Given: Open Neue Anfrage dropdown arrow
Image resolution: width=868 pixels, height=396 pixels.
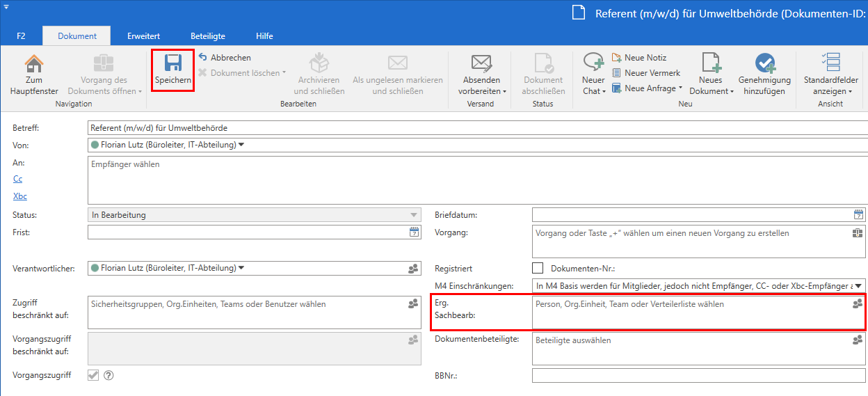Looking at the screenshot, I should click(680, 88).
